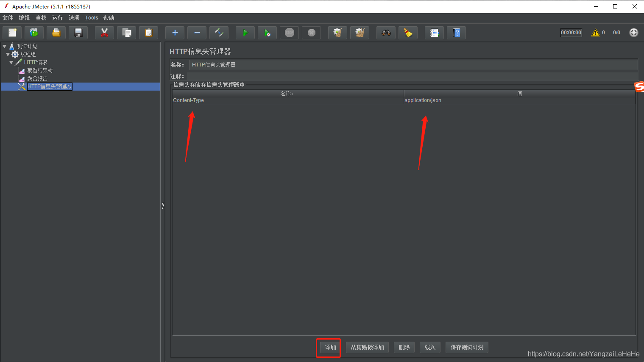Screen dimensions: 644x362
Task: Open the Tools menu
Action: (92, 18)
